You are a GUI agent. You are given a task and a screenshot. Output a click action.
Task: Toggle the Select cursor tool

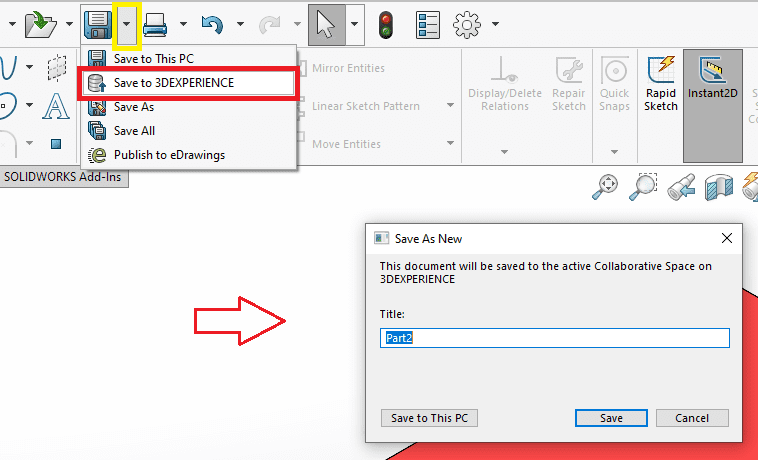coord(327,25)
